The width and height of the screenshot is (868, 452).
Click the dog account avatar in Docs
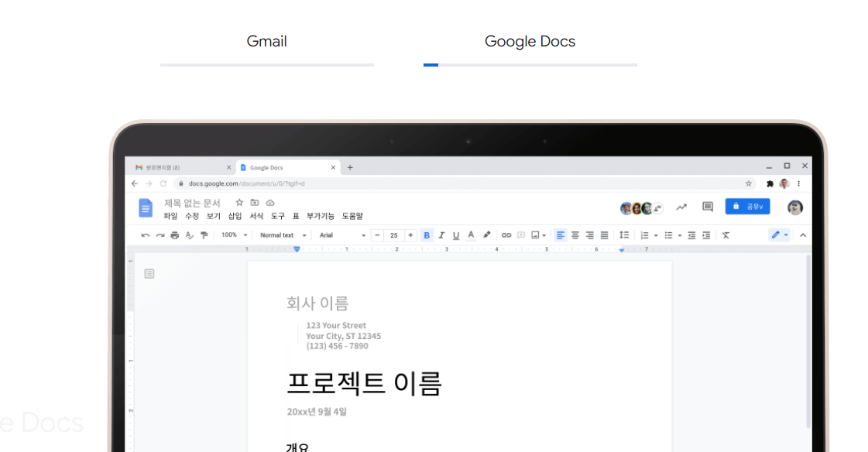(x=795, y=207)
